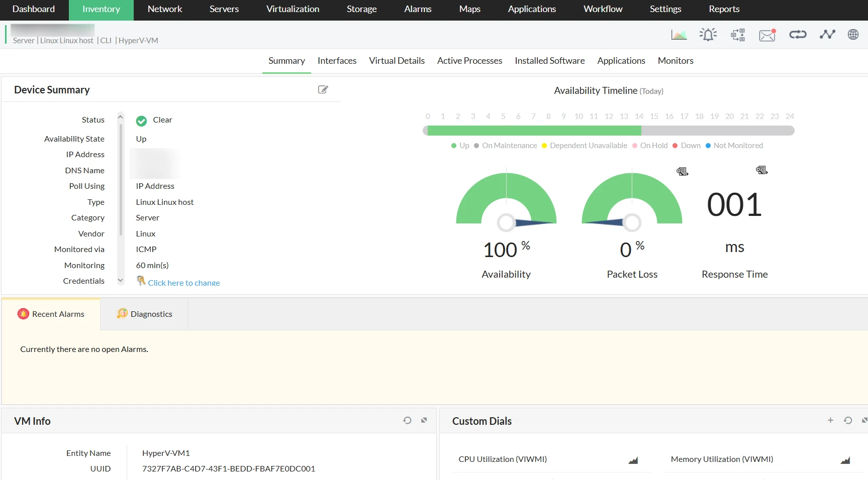The image size is (868, 480).
Task: Click the 'Click here to change' credentials link
Action: (x=183, y=283)
